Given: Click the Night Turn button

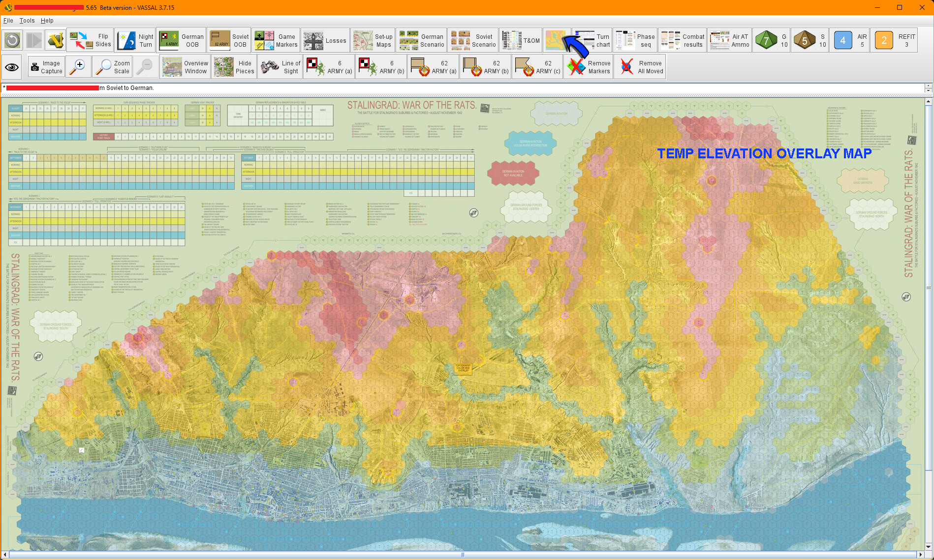Looking at the screenshot, I should pos(136,40).
